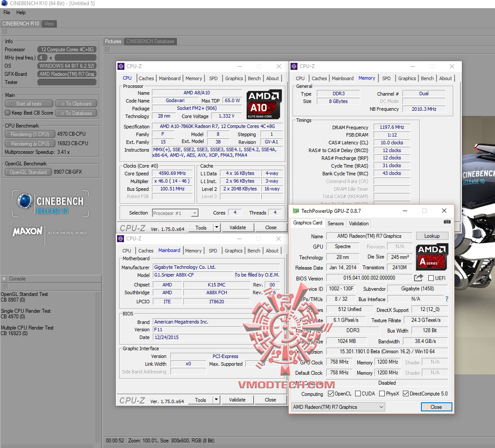Click the MHz multiplier field showing 4

click(x=42, y=57)
